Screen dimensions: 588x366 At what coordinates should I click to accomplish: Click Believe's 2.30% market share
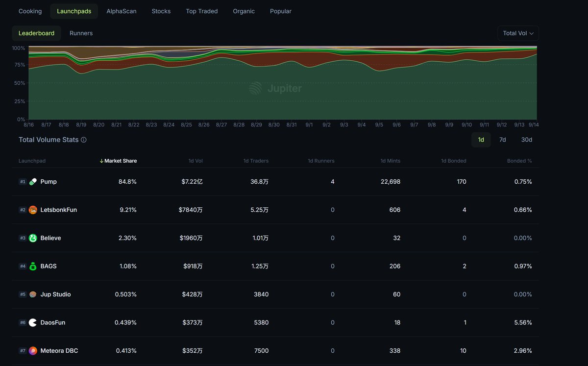click(x=127, y=238)
